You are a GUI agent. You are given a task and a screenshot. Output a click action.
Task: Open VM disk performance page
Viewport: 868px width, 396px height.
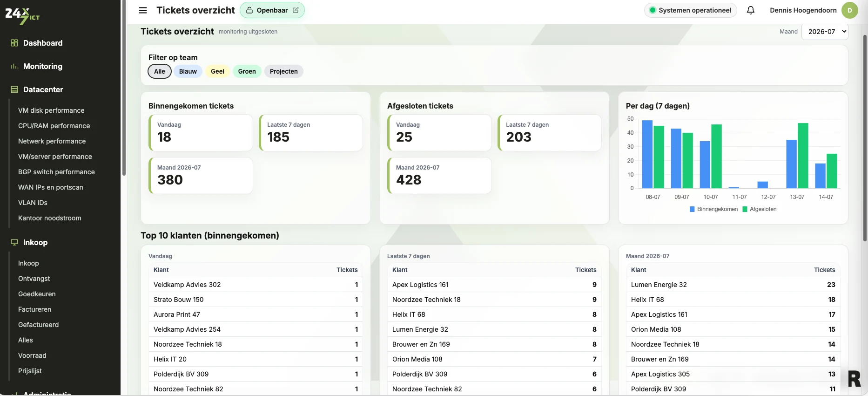pos(51,110)
